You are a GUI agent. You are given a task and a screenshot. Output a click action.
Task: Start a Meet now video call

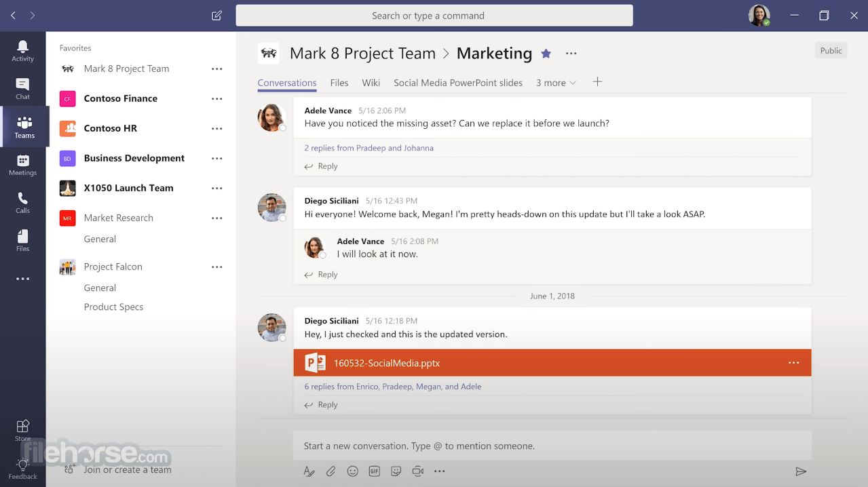click(x=417, y=471)
